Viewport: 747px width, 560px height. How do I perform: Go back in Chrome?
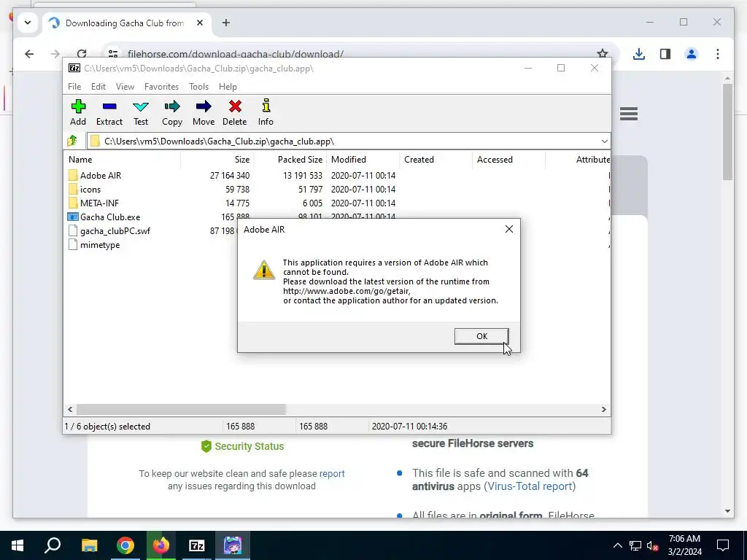tap(29, 54)
